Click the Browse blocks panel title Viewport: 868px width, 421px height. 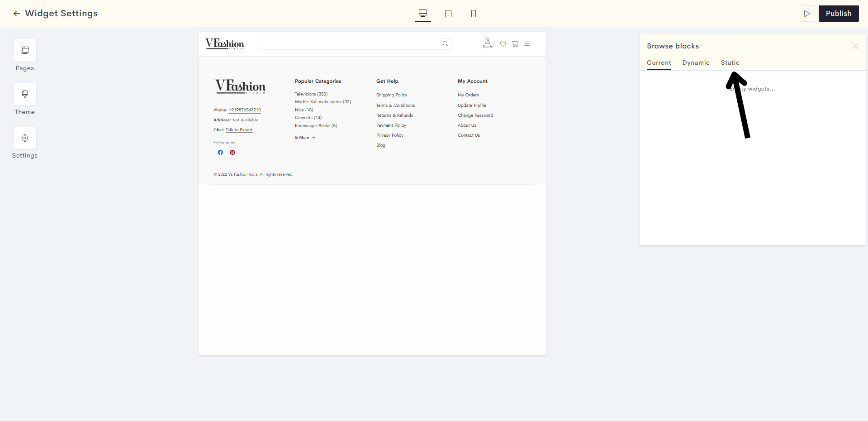click(x=673, y=46)
